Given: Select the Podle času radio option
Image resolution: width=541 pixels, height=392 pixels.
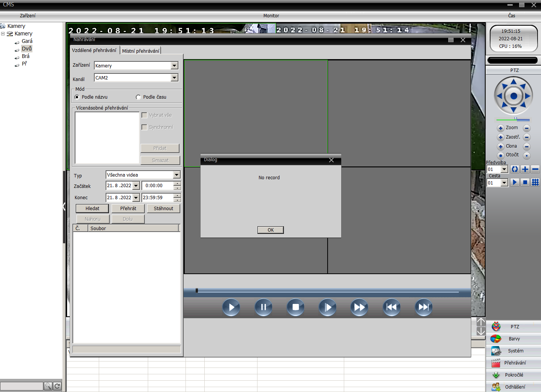Looking at the screenshot, I should coord(138,97).
